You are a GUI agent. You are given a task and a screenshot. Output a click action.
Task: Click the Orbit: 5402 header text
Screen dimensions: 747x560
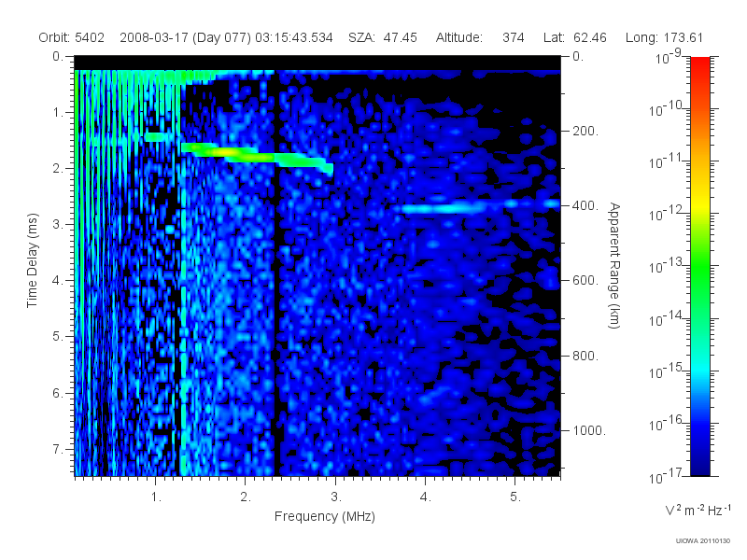click(72, 37)
